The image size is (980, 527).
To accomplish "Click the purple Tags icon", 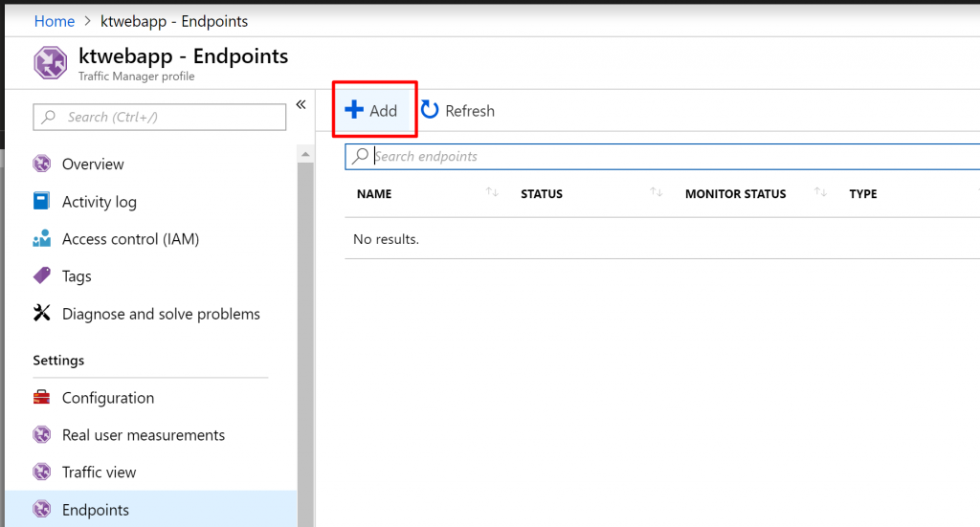I will [42, 275].
